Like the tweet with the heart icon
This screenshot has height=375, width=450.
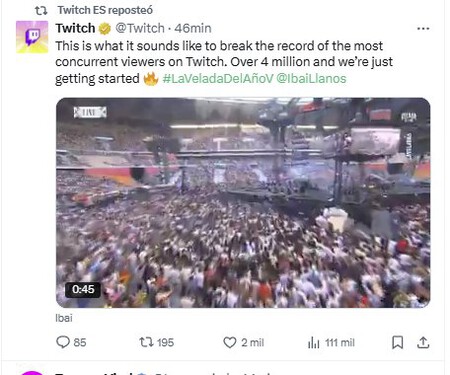tap(229, 342)
